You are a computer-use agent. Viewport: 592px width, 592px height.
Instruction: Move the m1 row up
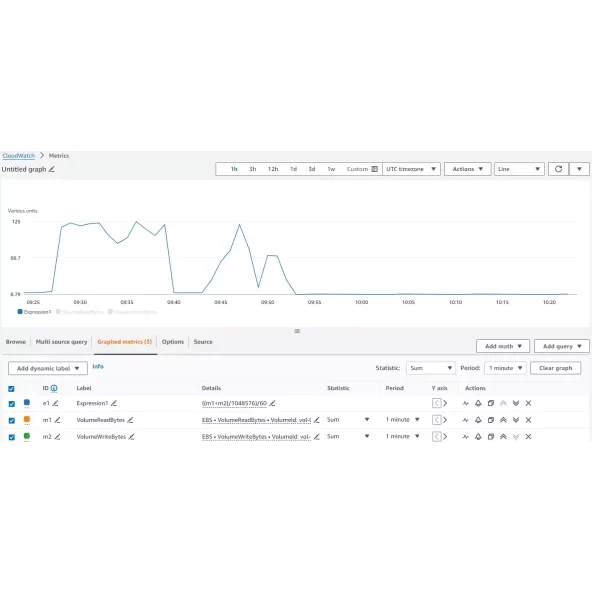click(503, 420)
